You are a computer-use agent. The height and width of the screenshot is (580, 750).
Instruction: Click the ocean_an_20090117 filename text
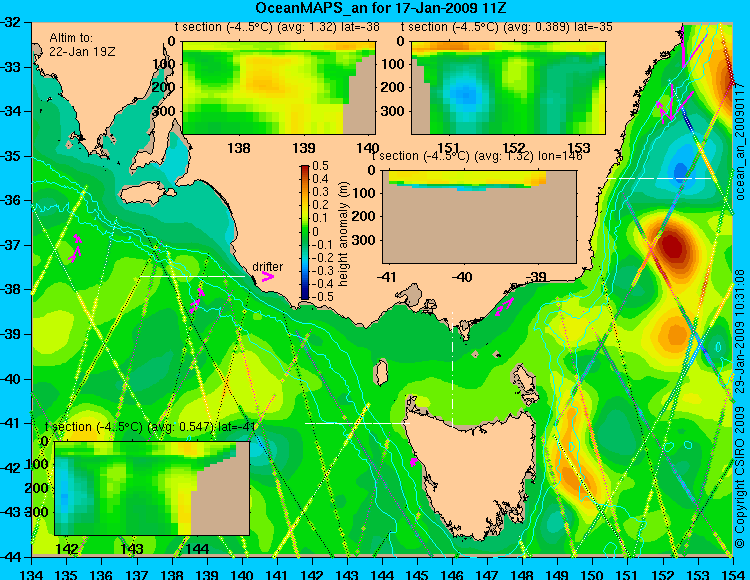740,140
